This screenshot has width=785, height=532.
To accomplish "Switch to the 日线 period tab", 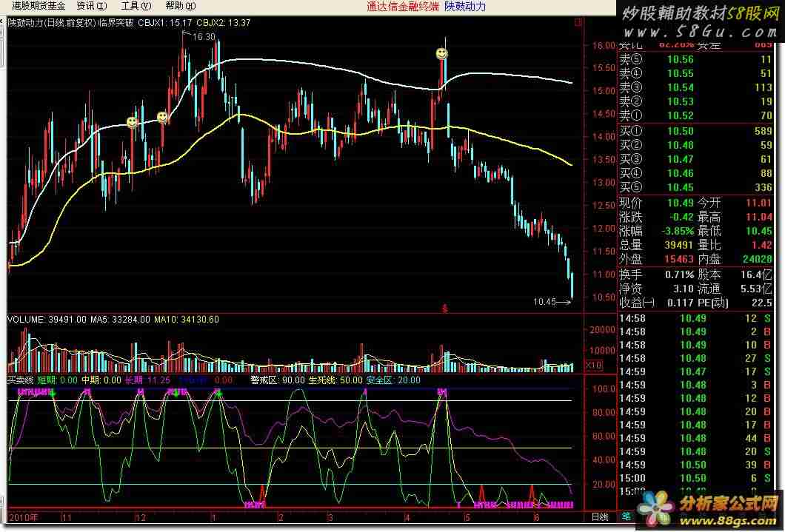I will (x=600, y=516).
